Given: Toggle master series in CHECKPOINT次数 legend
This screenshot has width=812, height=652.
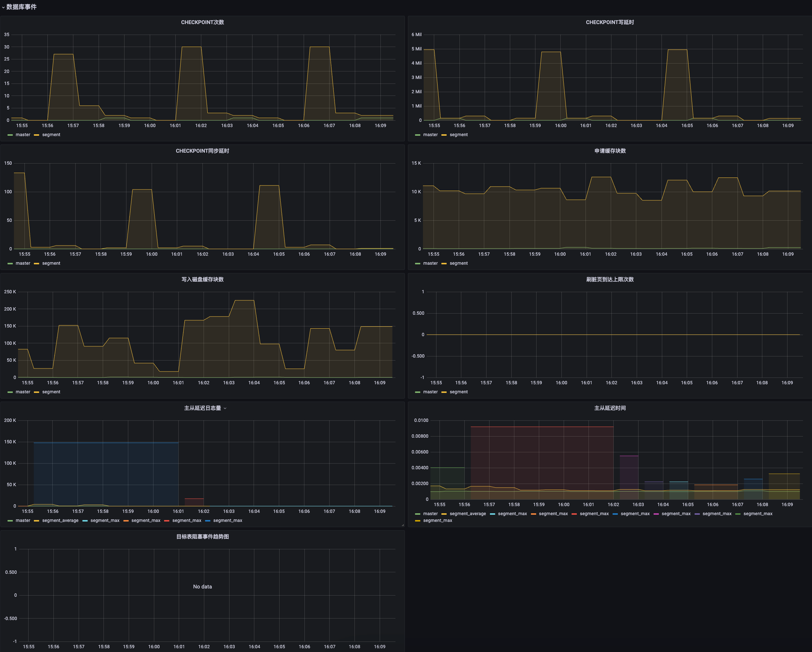Looking at the screenshot, I should (x=23, y=135).
